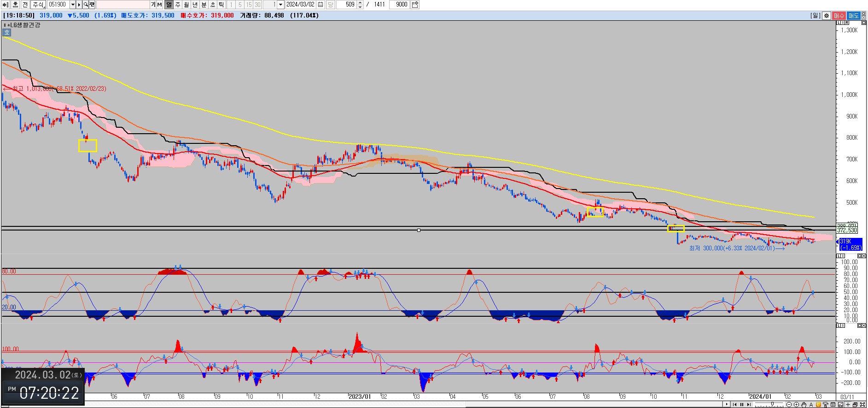Select the 주 weekly chart period
The width and height of the screenshot is (868, 408).
(x=178, y=5)
